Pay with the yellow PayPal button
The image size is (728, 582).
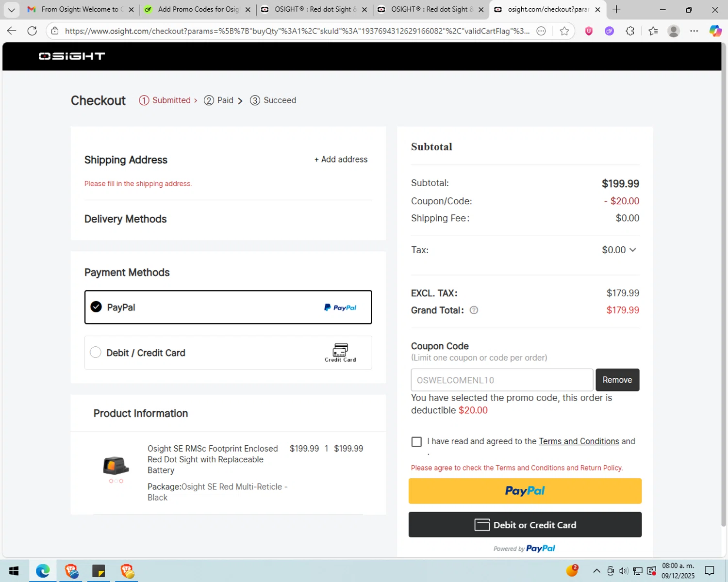coord(525,491)
